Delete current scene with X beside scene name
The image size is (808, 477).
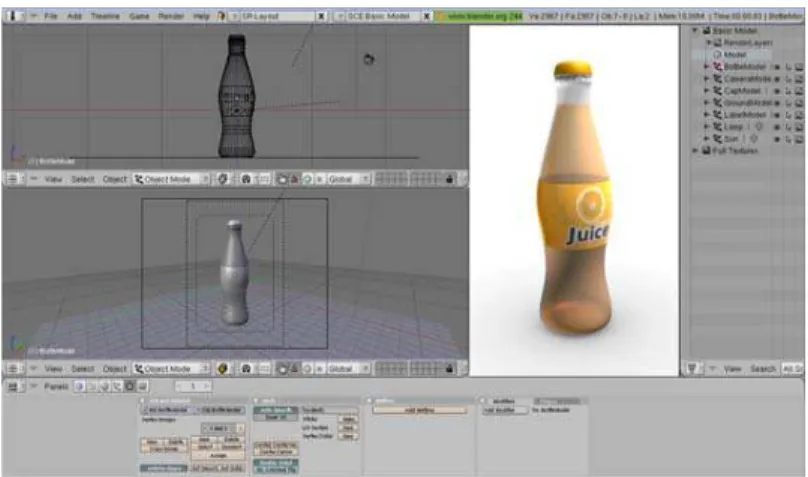click(427, 16)
